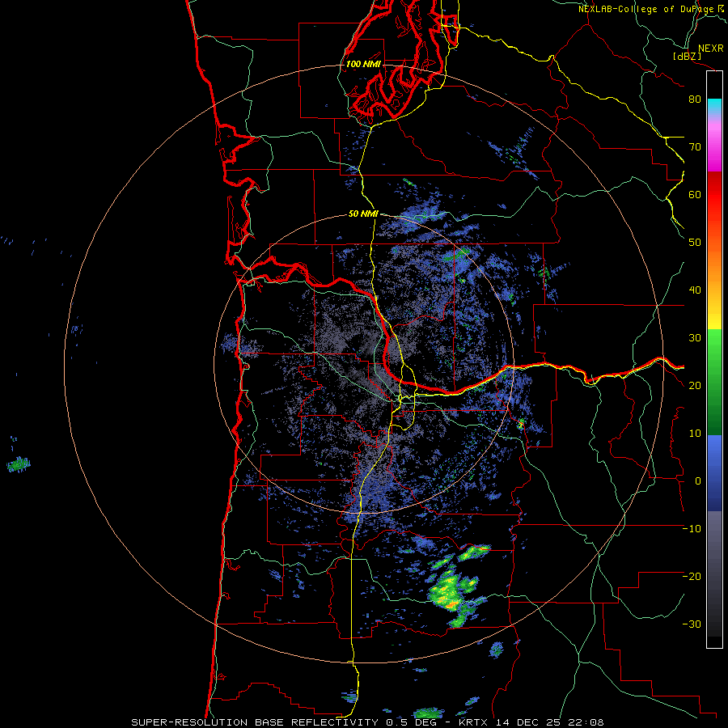The image size is (728, 728).
Task: Click the 40 value on the dBZ scale
Action: point(695,290)
